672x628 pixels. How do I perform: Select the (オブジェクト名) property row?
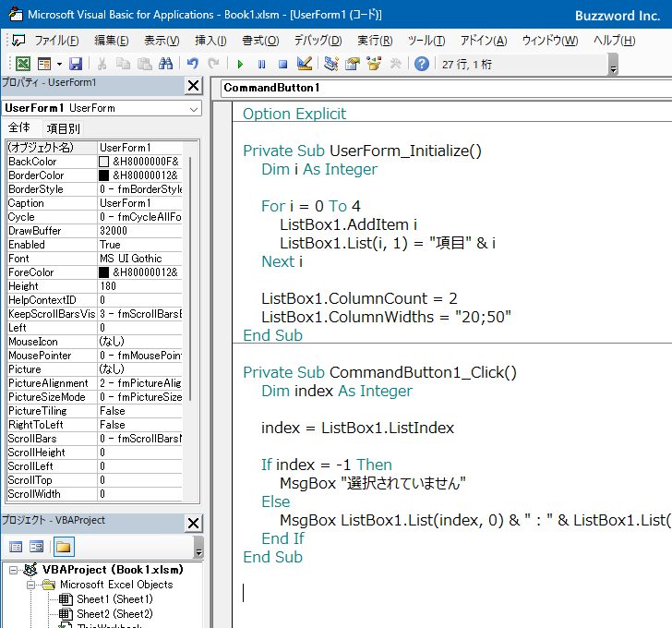95,148
